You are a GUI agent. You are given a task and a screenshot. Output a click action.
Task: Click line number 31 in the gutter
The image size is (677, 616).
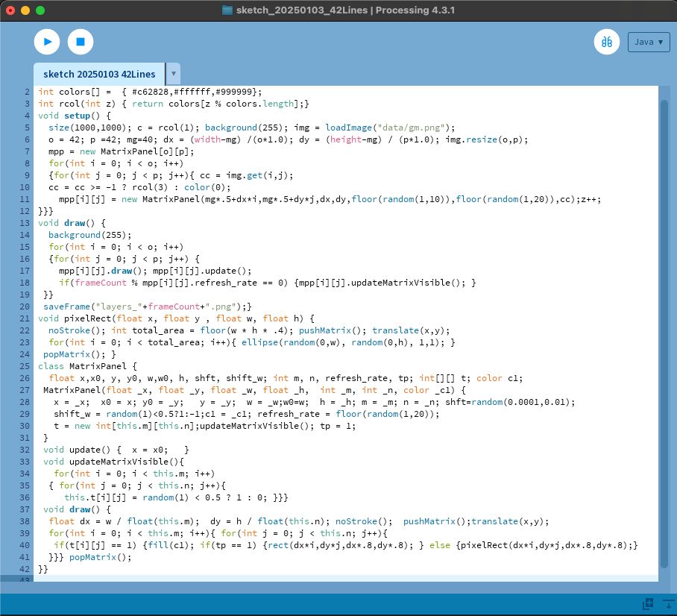[x=25, y=438]
